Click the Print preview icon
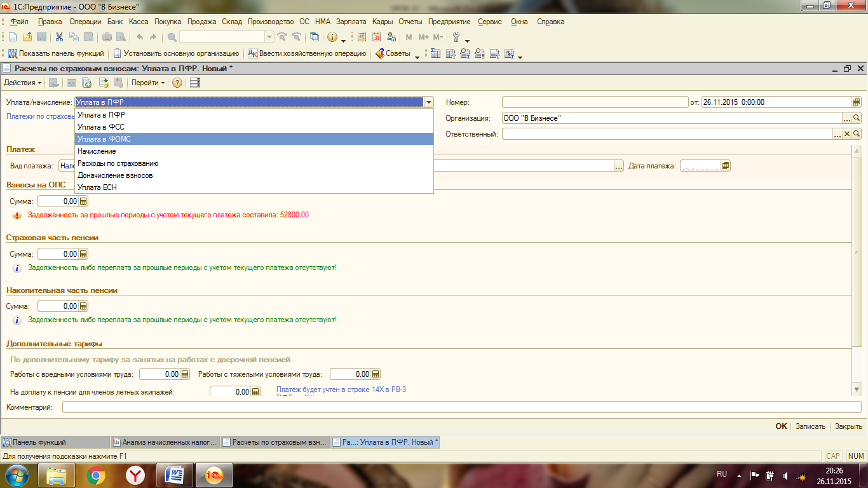The image size is (868, 488). click(121, 37)
